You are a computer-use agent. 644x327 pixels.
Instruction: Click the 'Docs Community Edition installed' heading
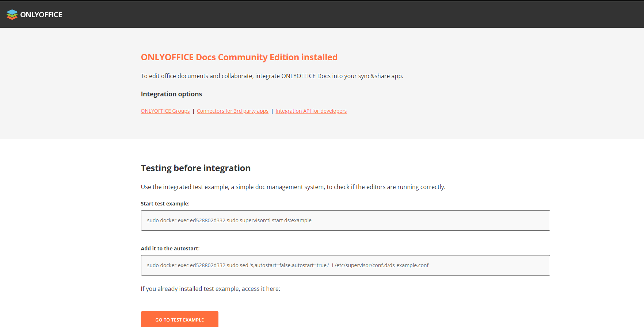pos(239,57)
